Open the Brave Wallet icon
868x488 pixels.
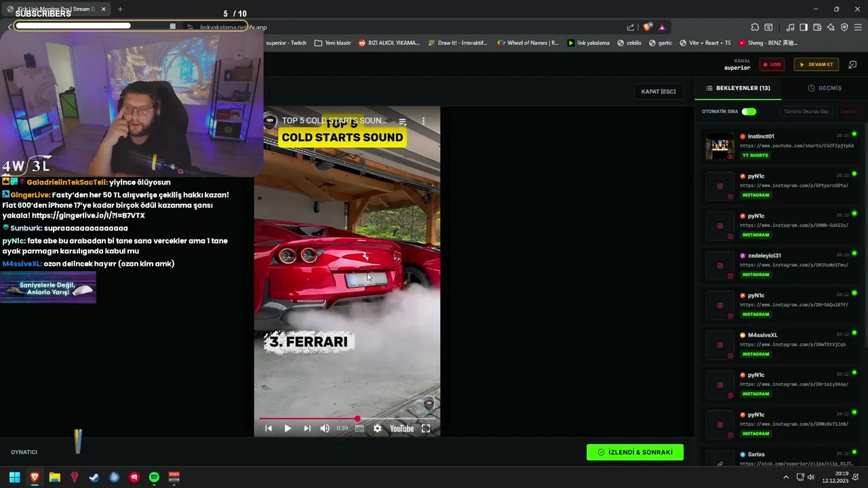(x=817, y=27)
